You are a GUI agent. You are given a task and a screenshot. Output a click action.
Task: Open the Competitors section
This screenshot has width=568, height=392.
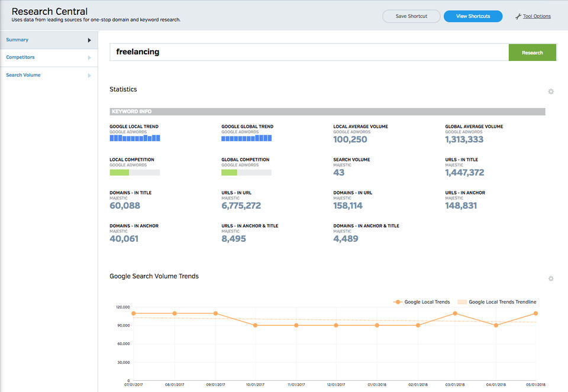pos(20,57)
